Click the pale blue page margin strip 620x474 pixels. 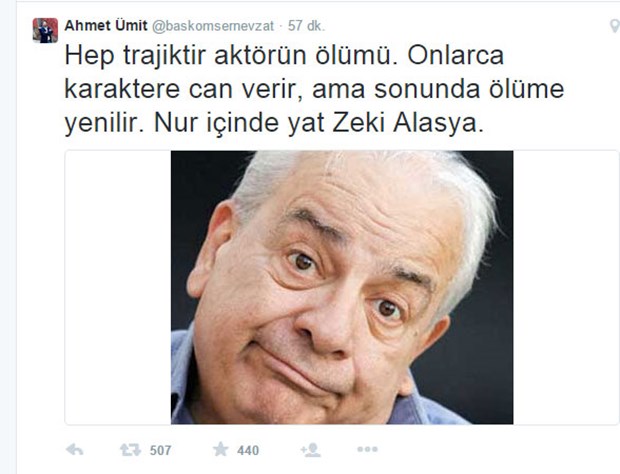(7, 237)
